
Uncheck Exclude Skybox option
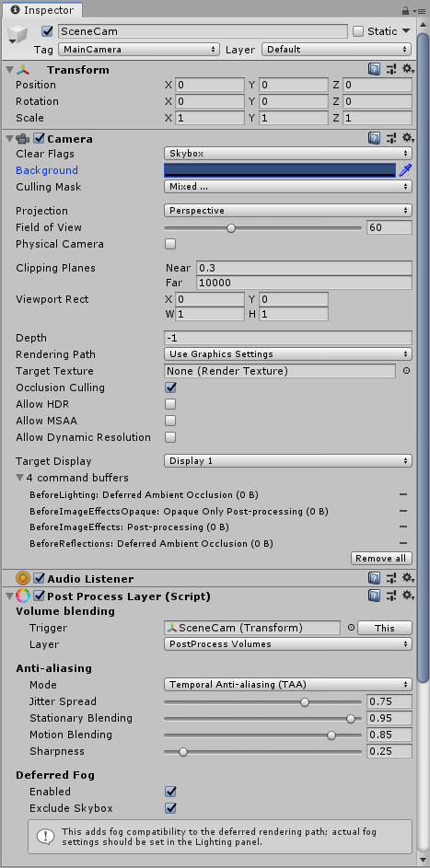[170, 808]
